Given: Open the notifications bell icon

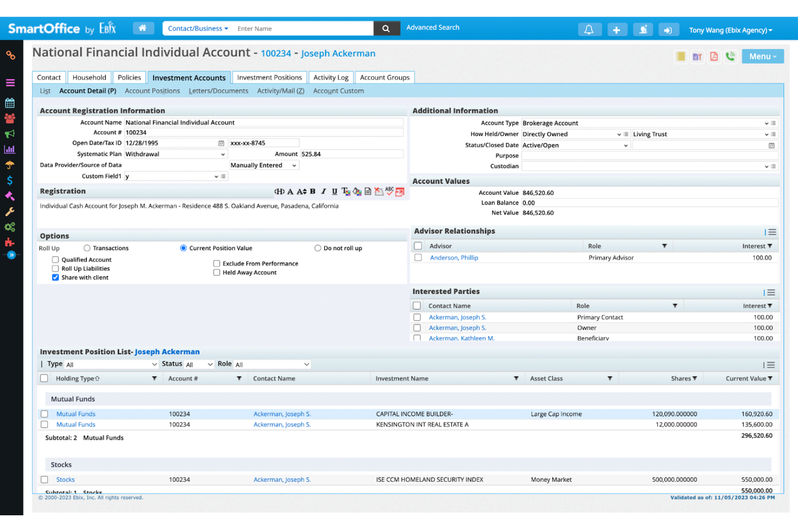Looking at the screenshot, I should point(589,30).
